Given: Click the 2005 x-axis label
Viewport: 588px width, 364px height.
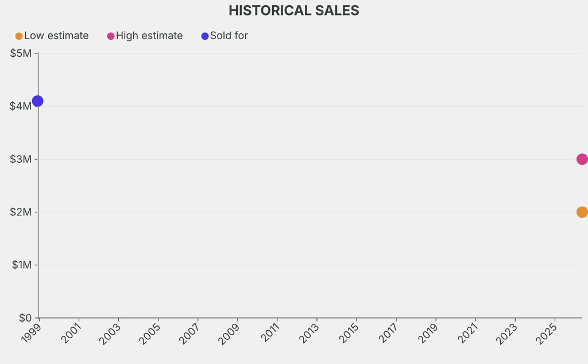Looking at the screenshot, I should [x=150, y=333].
